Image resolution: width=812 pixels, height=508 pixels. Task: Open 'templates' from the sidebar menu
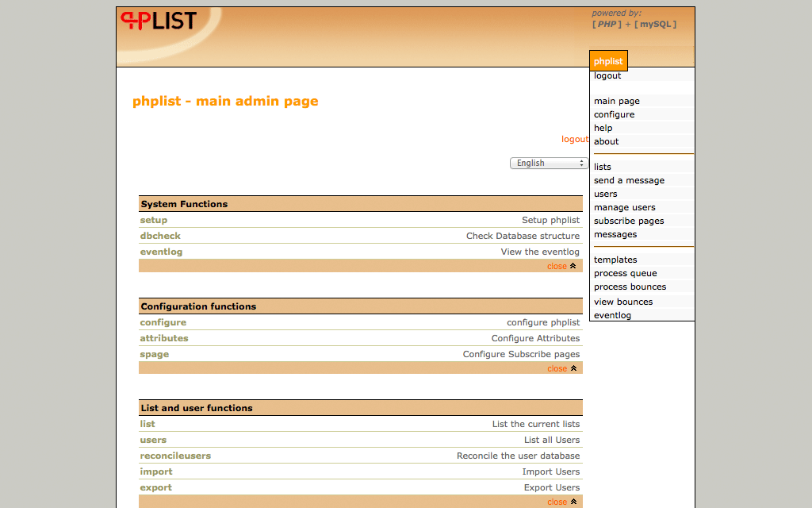(x=615, y=260)
